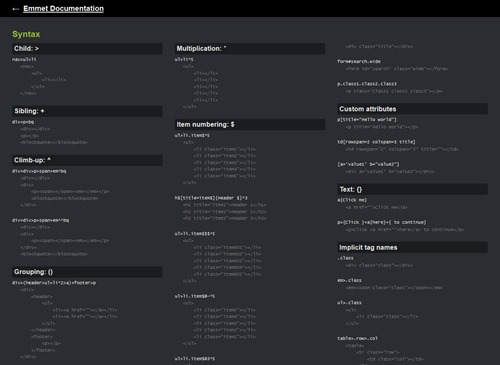Click the nav>ul>li abbreviation
The width and height of the screenshot is (500, 365).
tap(24, 59)
